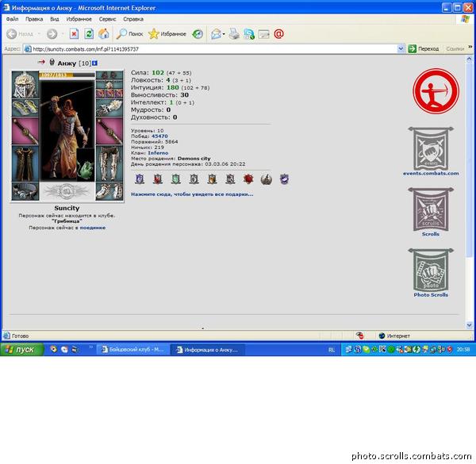The image size is (476, 464).
Task: Click the helmet equipment slot
Action: click(x=25, y=85)
